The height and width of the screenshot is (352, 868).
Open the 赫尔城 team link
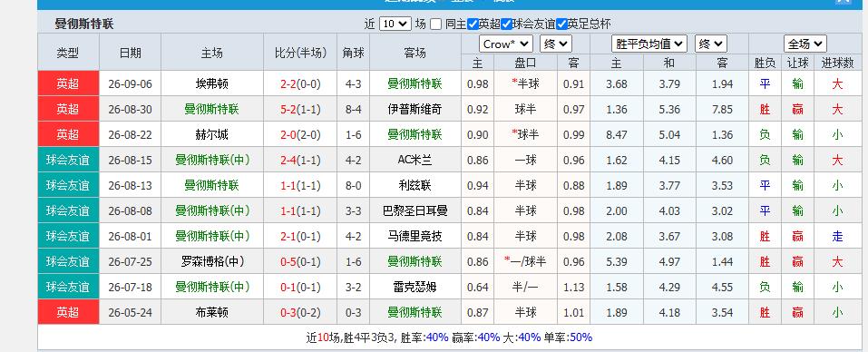click(212, 134)
